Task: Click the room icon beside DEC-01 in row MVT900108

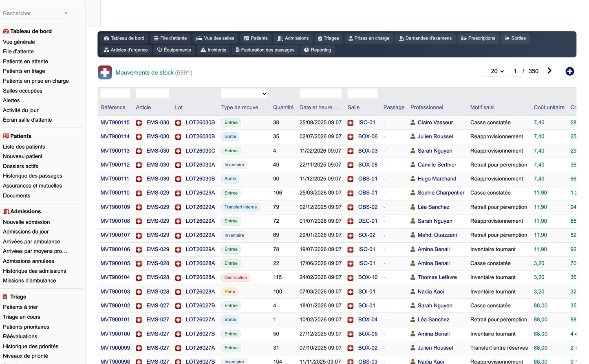Action: click(x=351, y=221)
